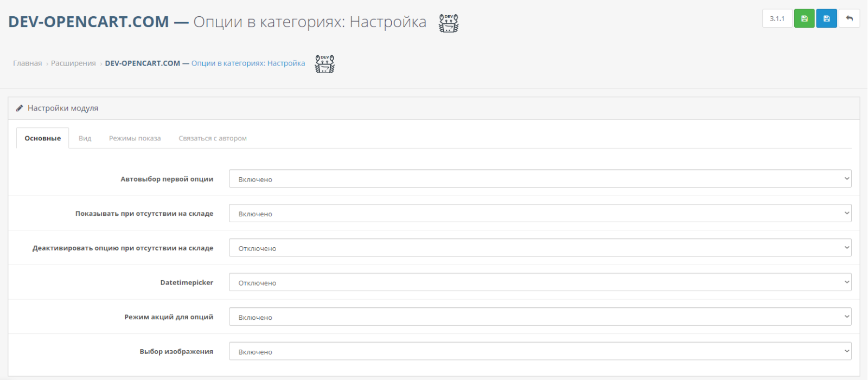Go to Главная breadcrumb link
868x380 pixels.
[x=28, y=63]
